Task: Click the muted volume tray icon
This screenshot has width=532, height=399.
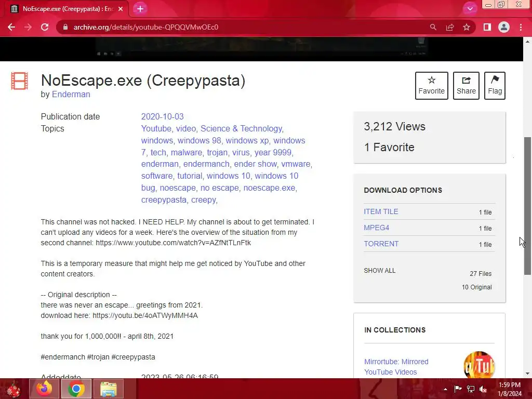Action: pos(483,389)
